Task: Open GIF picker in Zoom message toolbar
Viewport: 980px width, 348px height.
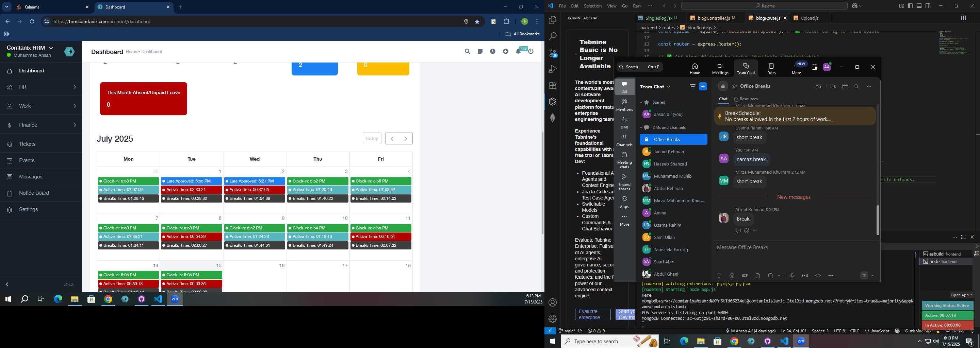Action: click(745, 276)
